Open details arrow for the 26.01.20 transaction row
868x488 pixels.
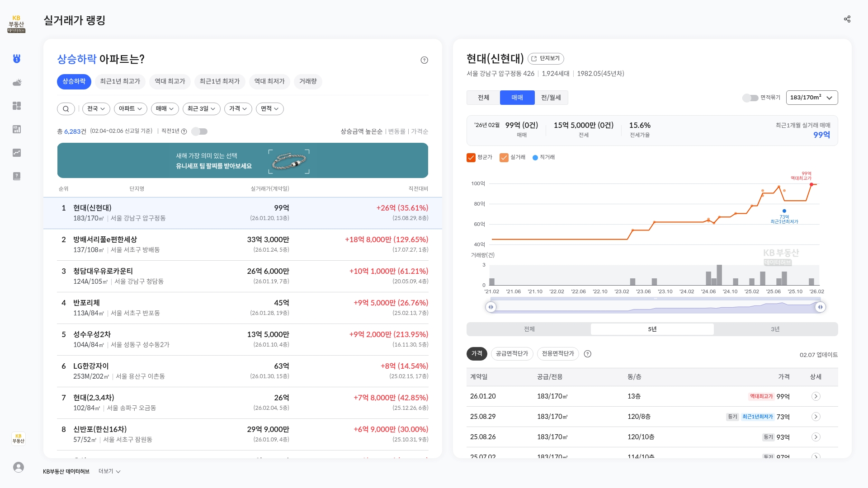tap(816, 396)
